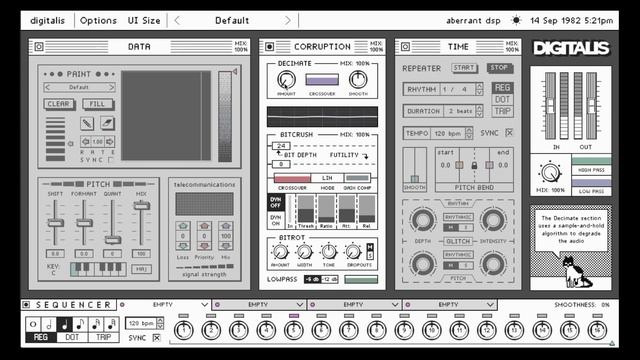Screen dimensions: 640x360
Task: Click the cat mascot helper
Action: 576,273
